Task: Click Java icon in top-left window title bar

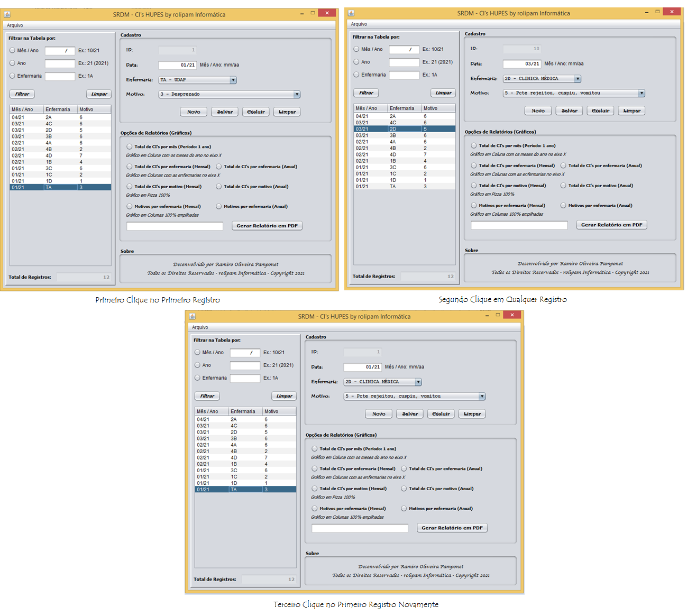Action: pyautogui.click(x=7, y=14)
